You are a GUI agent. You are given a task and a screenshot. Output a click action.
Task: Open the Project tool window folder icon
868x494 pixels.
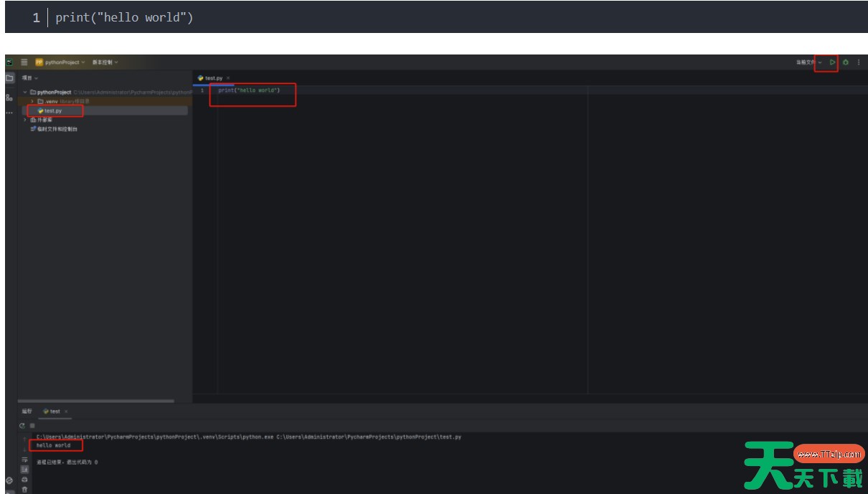coord(10,78)
